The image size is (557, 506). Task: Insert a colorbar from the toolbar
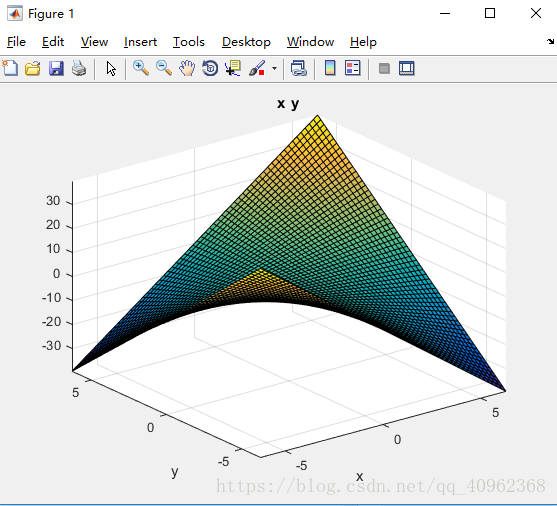pyautogui.click(x=330, y=68)
